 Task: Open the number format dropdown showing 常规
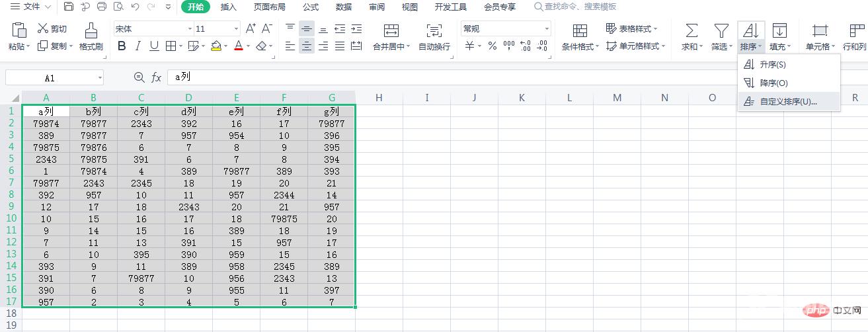546,29
